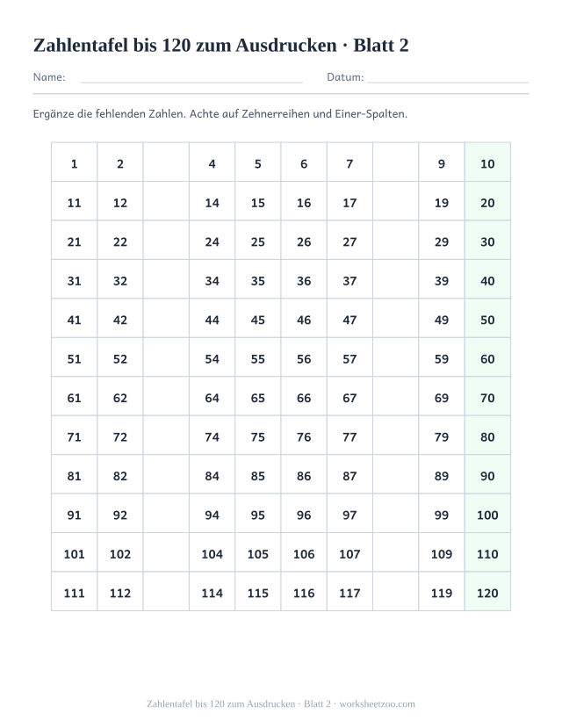Screen dimensions: 562x728
Task: Click the blank cell between 87 and 89
Action: pos(396,474)
